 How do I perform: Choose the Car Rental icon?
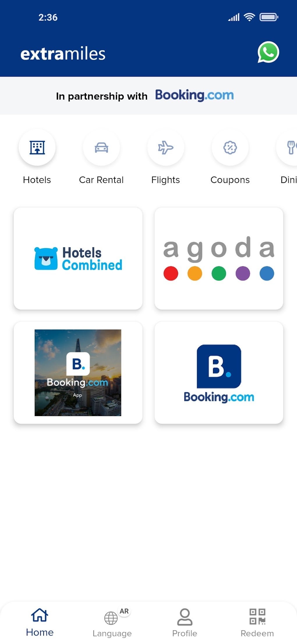tap(101, 147)
